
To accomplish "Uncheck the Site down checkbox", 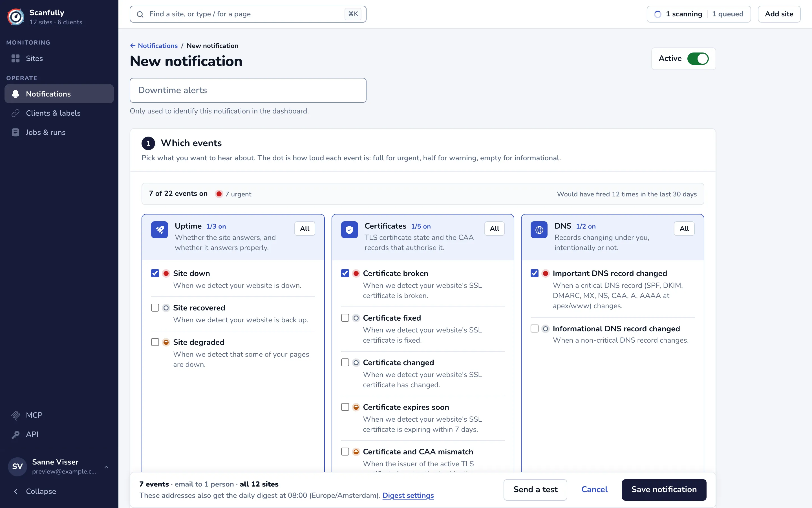I will click(155, 273).
